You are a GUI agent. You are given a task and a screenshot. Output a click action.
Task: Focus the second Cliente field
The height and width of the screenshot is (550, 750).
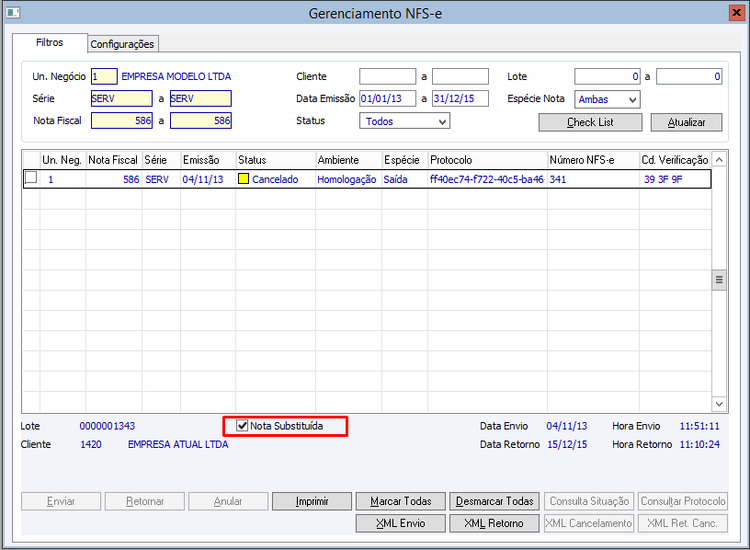point(460,77)
